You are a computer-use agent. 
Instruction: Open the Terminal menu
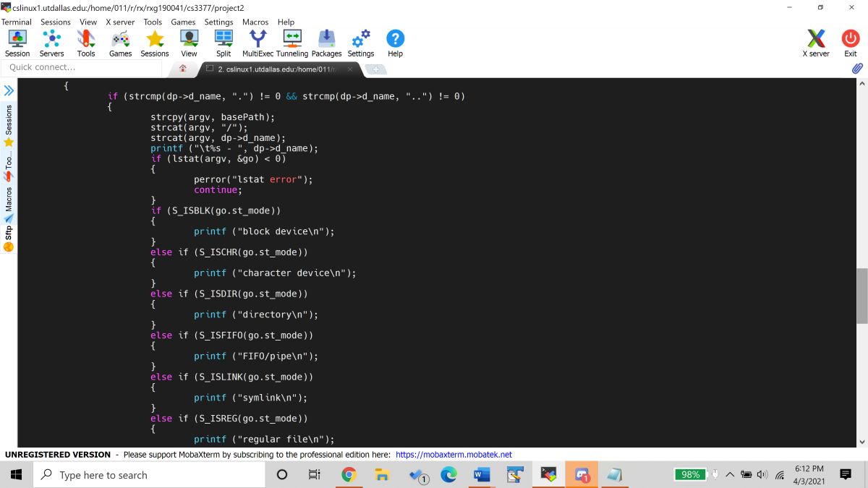(x=17, y=22)
